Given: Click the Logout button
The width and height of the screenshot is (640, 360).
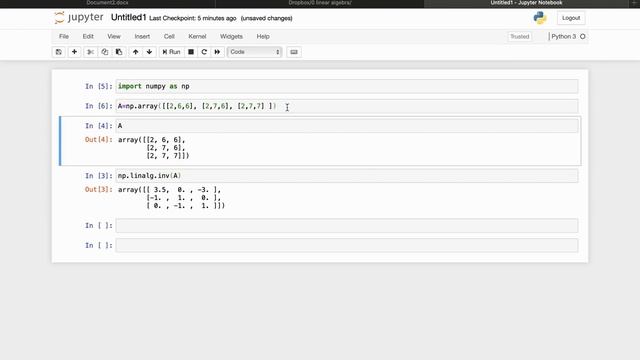Looking at the screenshot, I should coord(571,18).
